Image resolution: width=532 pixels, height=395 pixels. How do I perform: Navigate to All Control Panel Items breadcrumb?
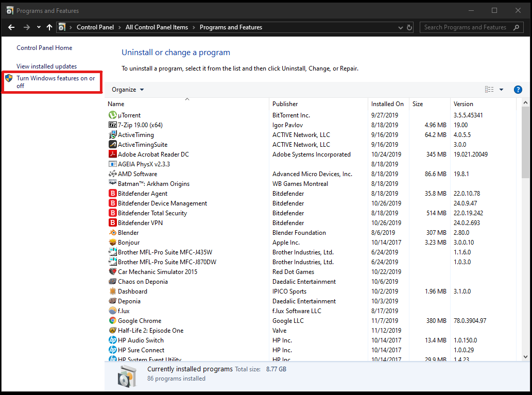[157, 27]
